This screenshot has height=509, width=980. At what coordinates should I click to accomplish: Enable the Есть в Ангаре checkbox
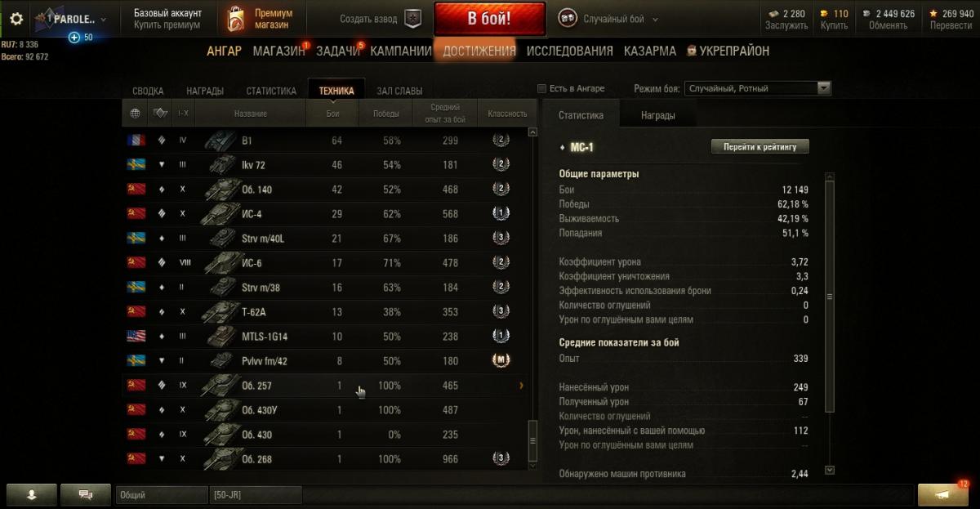coord(541,88)
